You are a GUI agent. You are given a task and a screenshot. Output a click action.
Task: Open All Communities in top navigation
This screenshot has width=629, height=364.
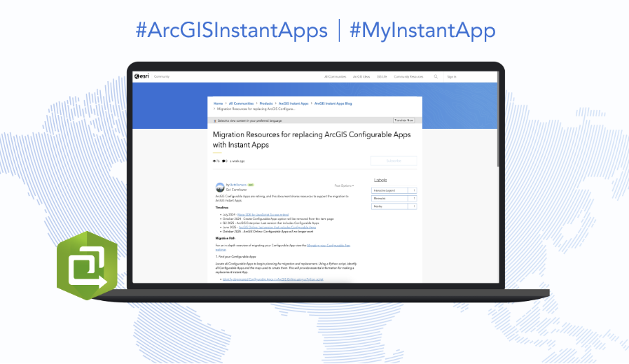tap(335, 76)
